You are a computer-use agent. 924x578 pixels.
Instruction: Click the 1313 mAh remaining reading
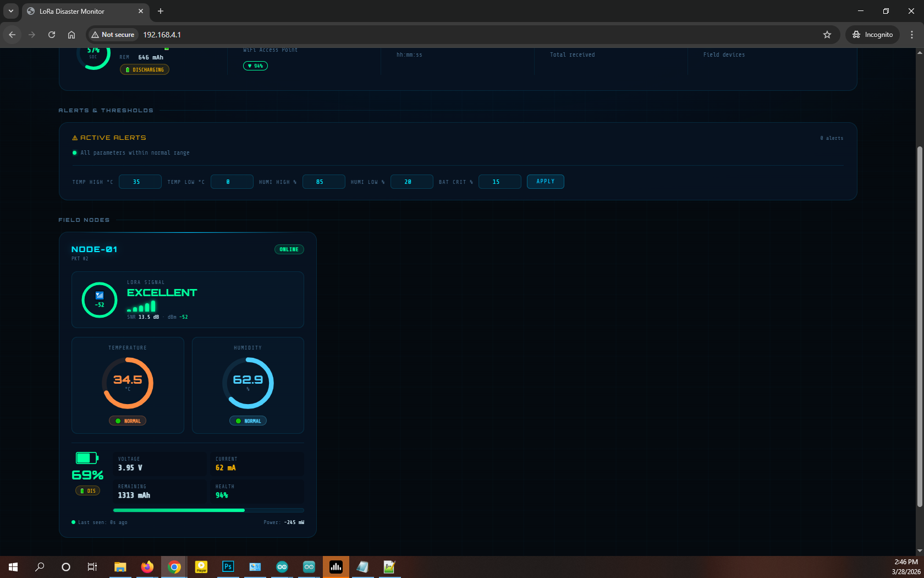click(x=134, y=495)
